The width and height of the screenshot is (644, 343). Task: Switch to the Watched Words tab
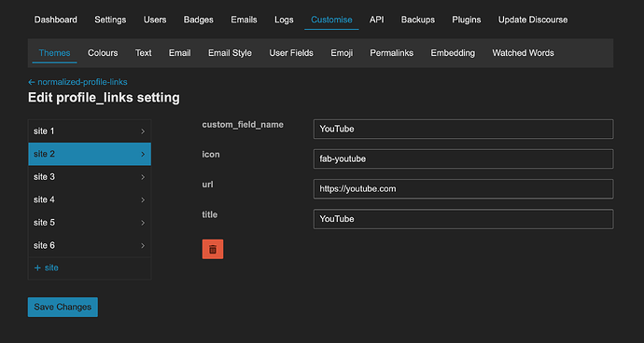click(523, 53)
